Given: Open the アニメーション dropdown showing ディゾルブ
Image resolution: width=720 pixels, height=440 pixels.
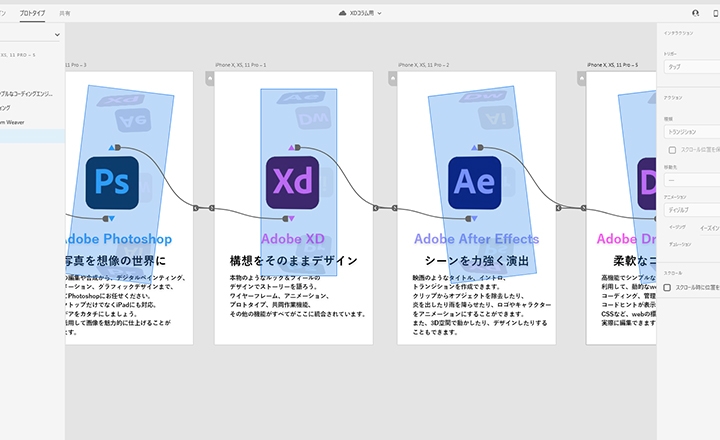Looking at the screenshot, I should 690,210.
